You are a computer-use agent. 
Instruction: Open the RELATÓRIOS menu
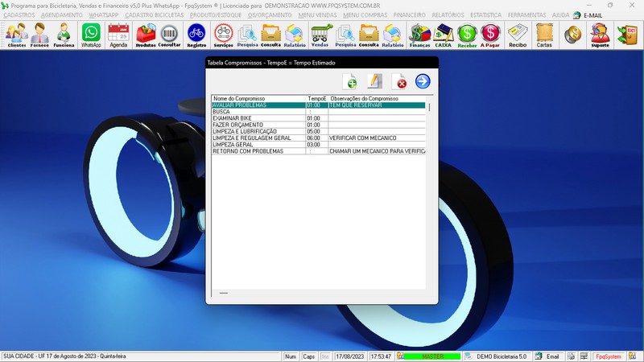tap(449, 15)
